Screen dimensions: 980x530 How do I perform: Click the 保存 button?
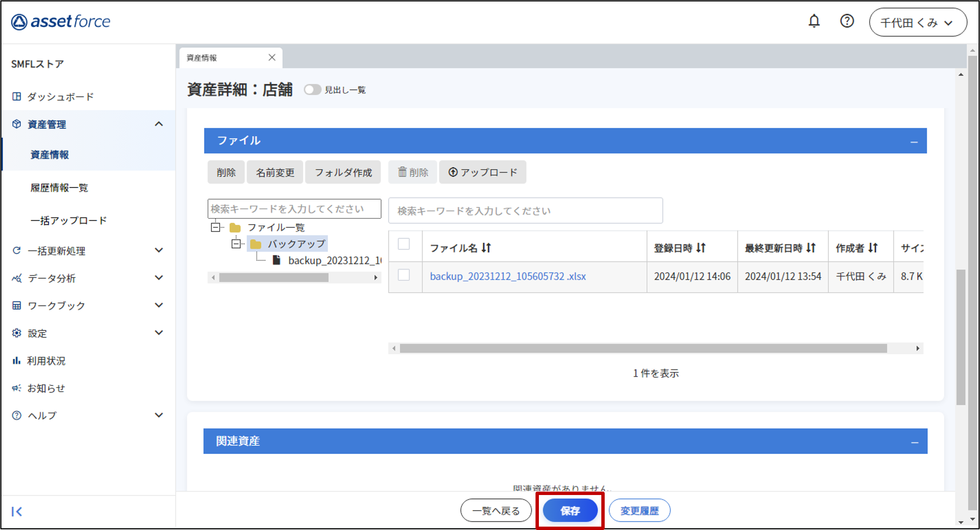pos(569,510)
